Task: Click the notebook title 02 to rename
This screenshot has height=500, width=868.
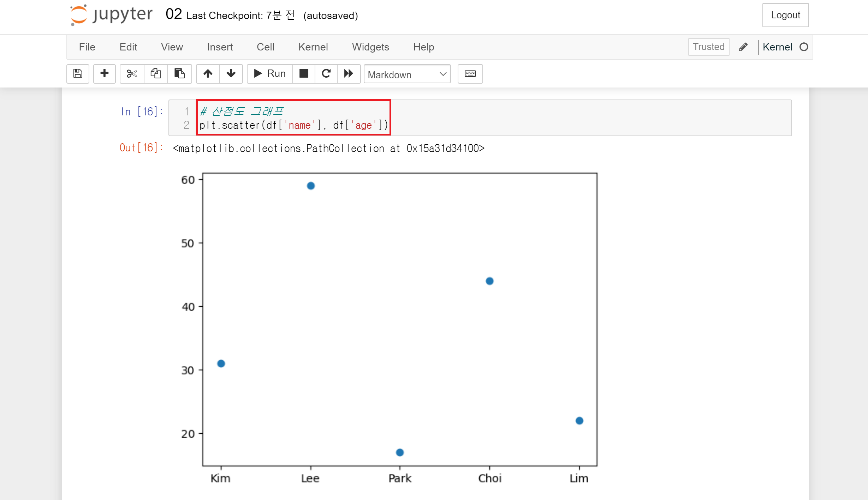Action: [x=173, y=14]
